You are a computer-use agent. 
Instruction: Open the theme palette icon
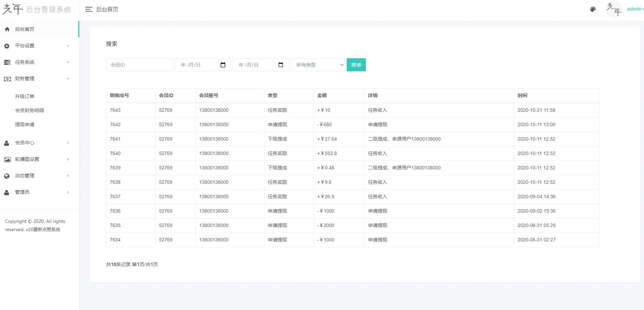[593, 10]
